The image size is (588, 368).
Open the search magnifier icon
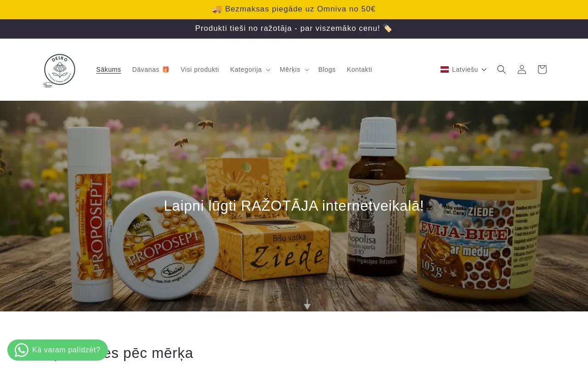(x=502, y=69)
